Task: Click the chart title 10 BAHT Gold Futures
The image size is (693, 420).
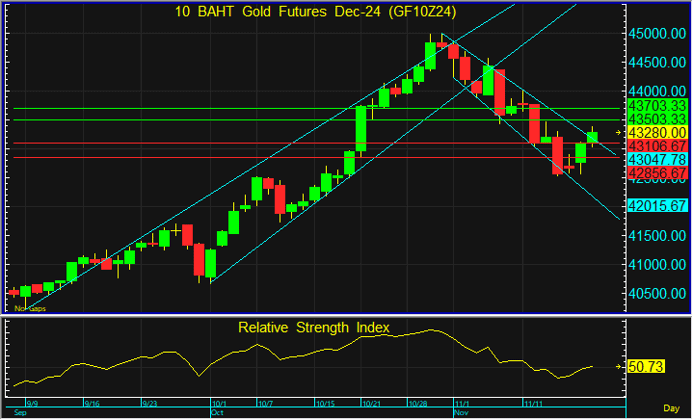Action: click(309, 11)
